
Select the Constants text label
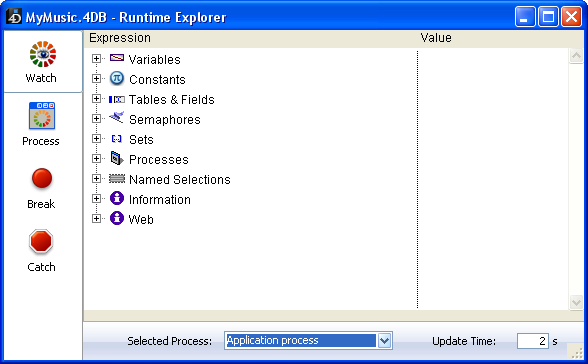[157, 79]
